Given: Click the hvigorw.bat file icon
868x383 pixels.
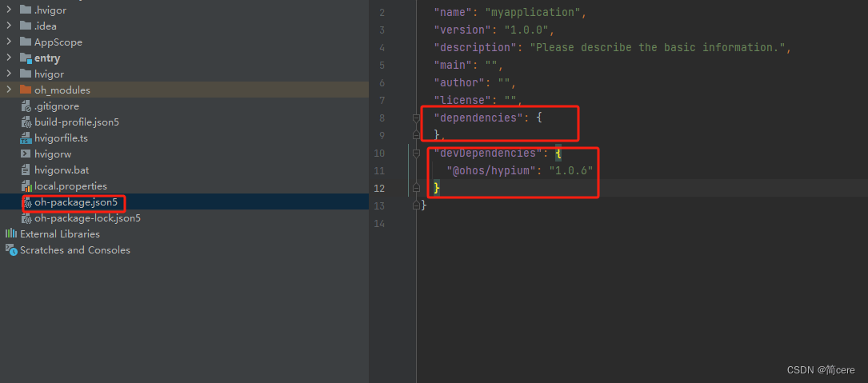Looking at the screenshot, I should (x=26, y=170).
